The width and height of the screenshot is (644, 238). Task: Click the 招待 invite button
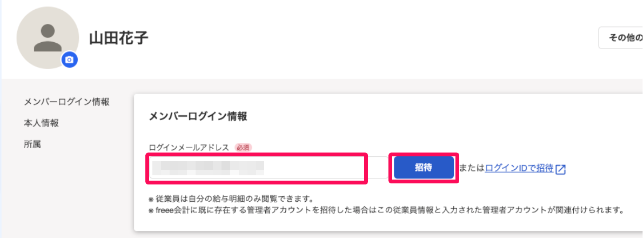(x=424, y=167)
